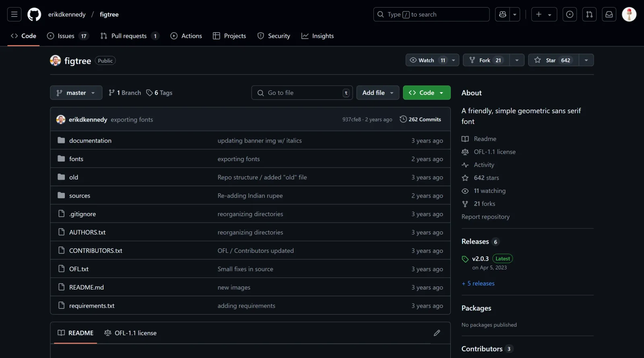Open the v2.0.3 release link
The height and width of the screenshot is (358, 644).
(x=480, y=259)
